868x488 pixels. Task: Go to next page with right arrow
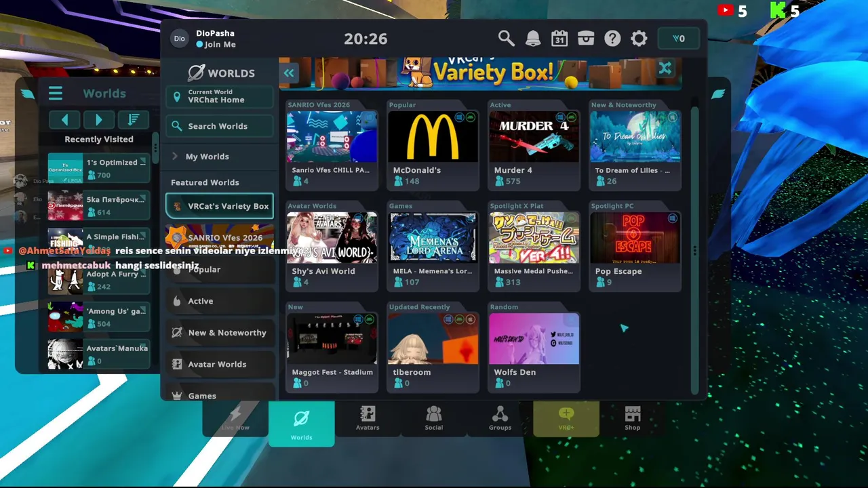(99, 120)
